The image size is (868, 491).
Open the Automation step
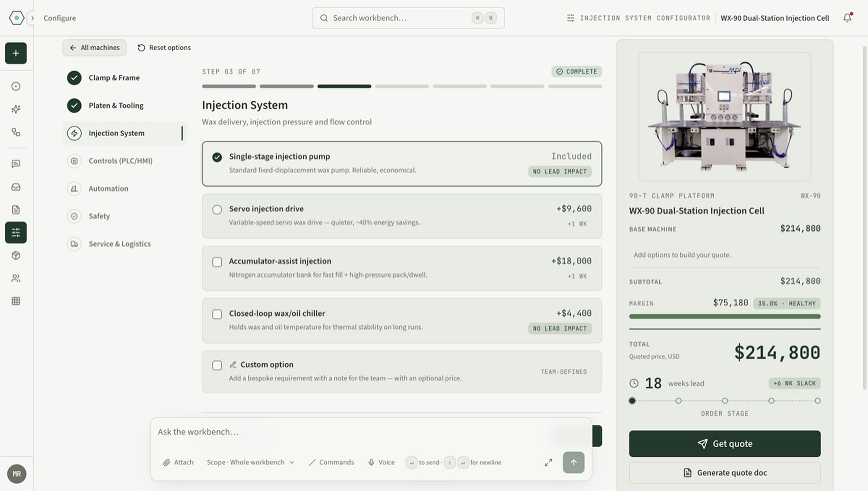(125, 188)
